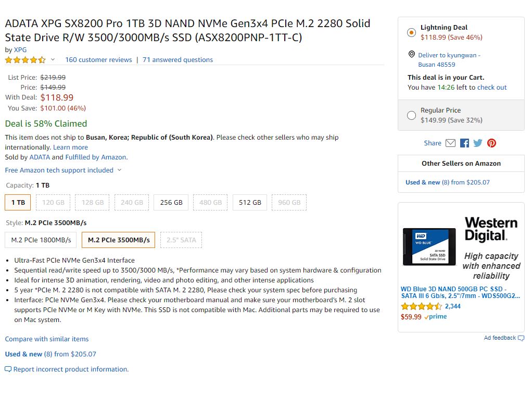Select the Regular Price radio option
This screenshot has height=396, width=532.
pos(411,115)
